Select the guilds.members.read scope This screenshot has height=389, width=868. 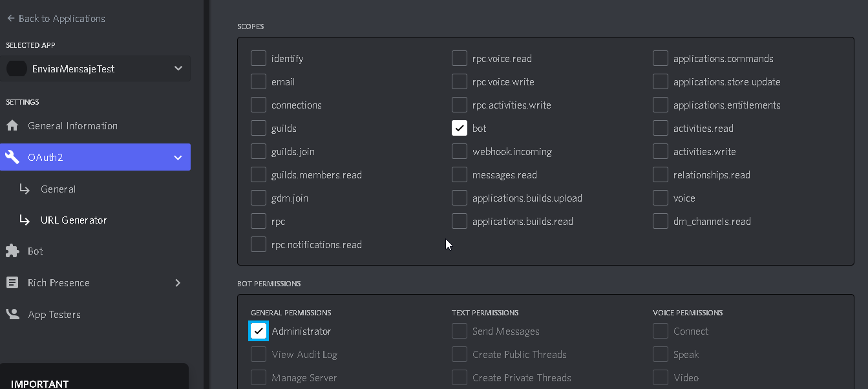[x=259, y=174]
